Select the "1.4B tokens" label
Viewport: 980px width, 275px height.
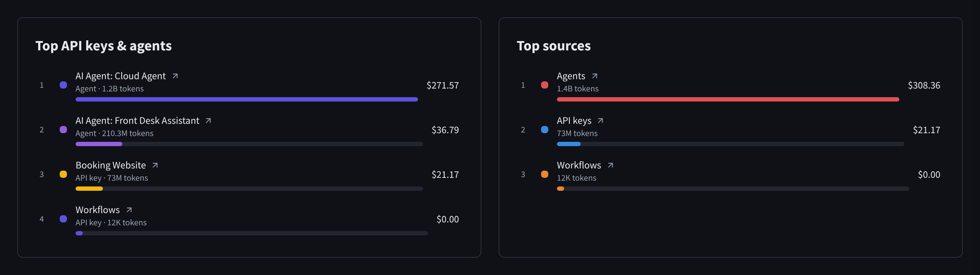(x=577, y=89)
